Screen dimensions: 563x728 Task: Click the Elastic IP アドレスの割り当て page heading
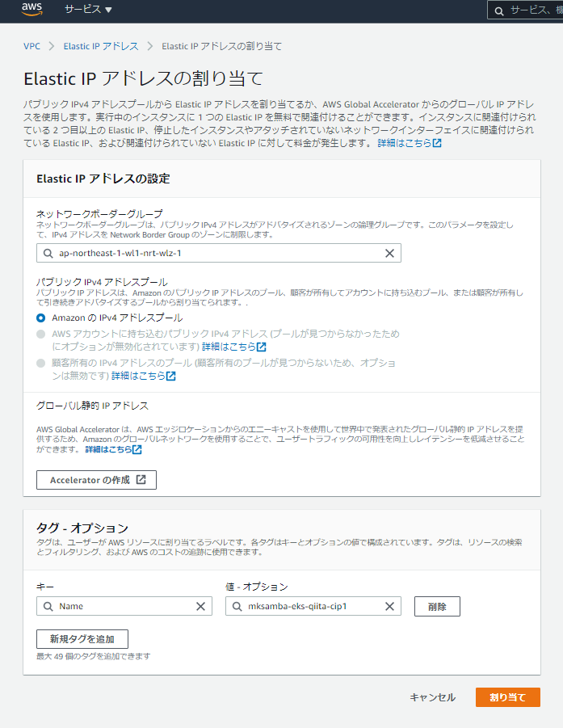(x=144, y=78)
